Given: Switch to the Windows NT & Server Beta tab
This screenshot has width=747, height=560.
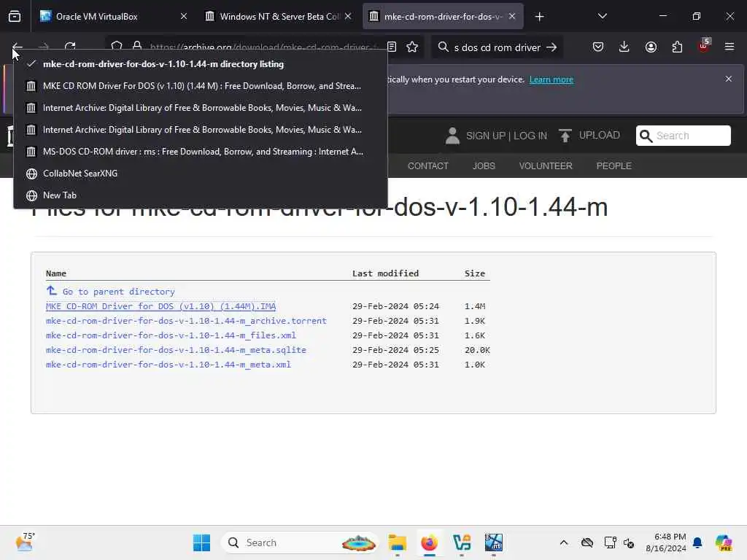Looking at the screenshot, I should (x=279, y=16).
